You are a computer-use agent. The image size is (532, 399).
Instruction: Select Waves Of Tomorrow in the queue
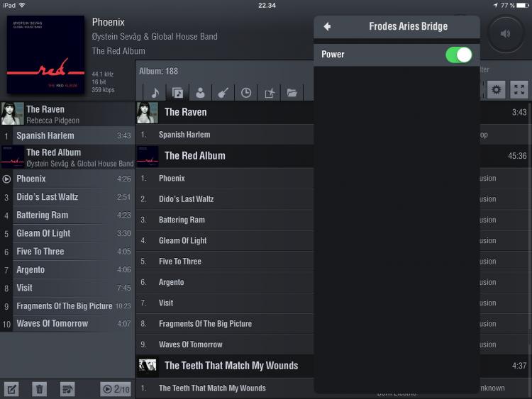click(x=67, y=324)
